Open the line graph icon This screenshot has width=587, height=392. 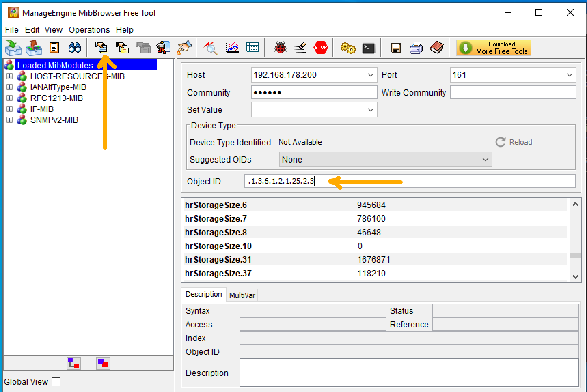click(x=232, y=47)
